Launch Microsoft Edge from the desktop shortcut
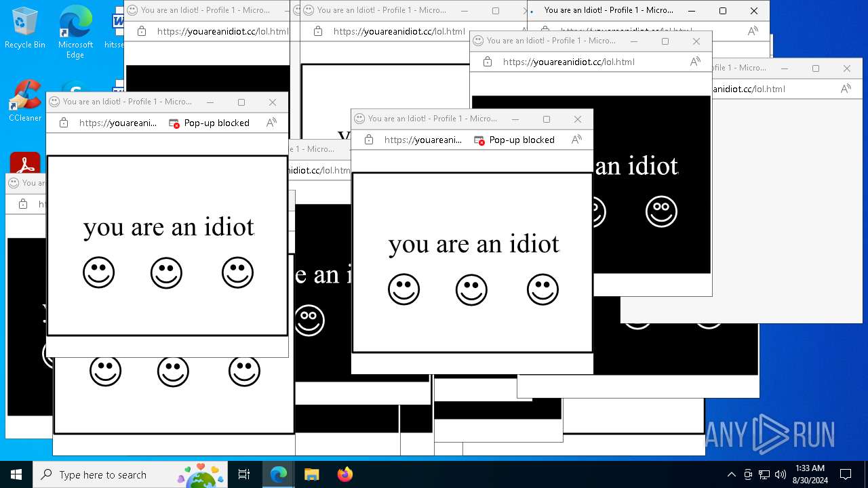The image size is (868, 488). pyautogui.click(x=75, y=32)
